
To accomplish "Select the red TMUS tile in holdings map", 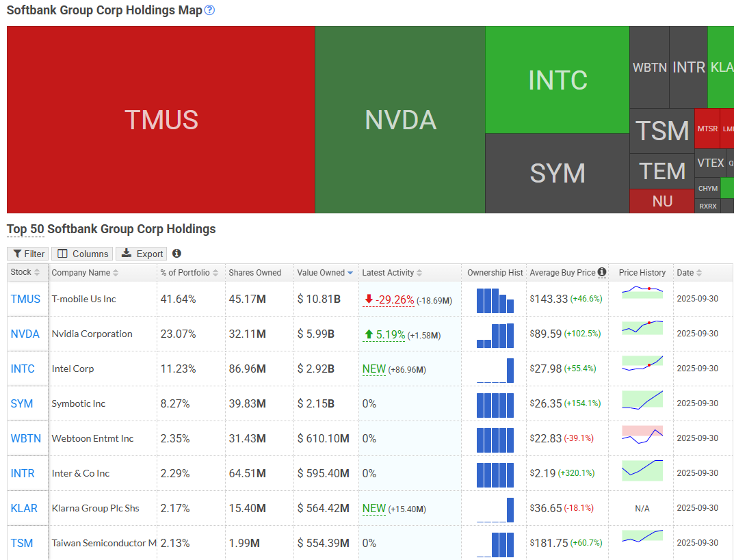I will tap(161, 120).
